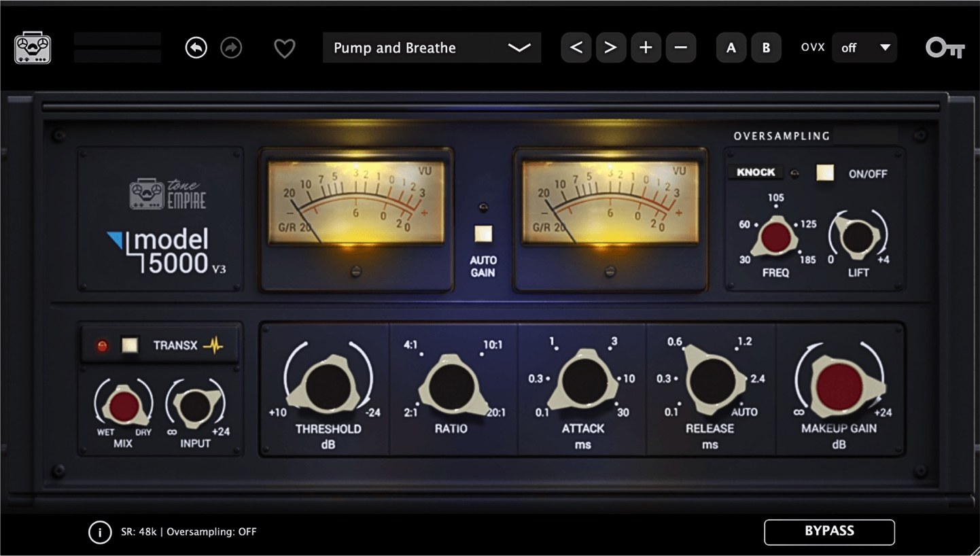Image resolution: width=980 pixels, height=556 pixels.
Task: Click the Mix wet/dry knob
Action: click(x=124, y=406)
